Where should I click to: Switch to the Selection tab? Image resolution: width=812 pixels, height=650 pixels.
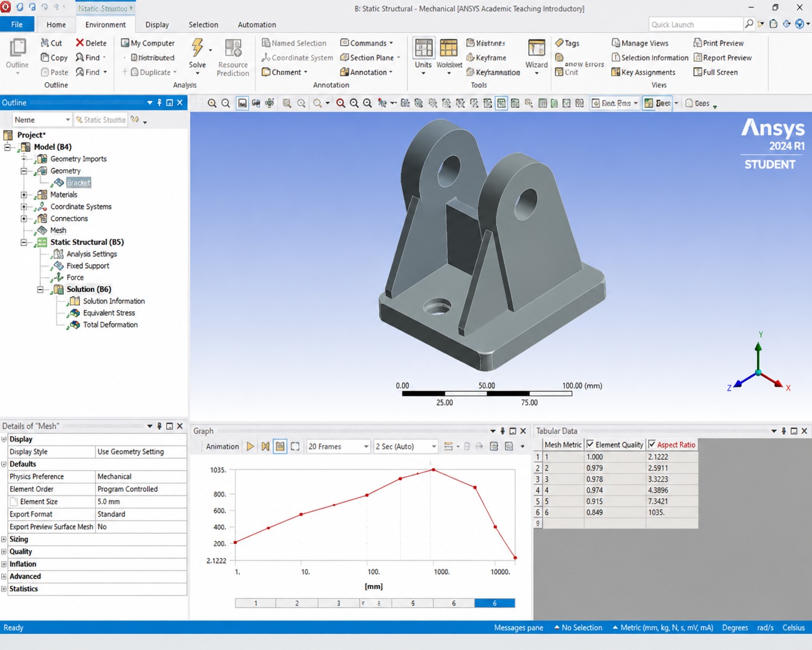coord(203,24)
